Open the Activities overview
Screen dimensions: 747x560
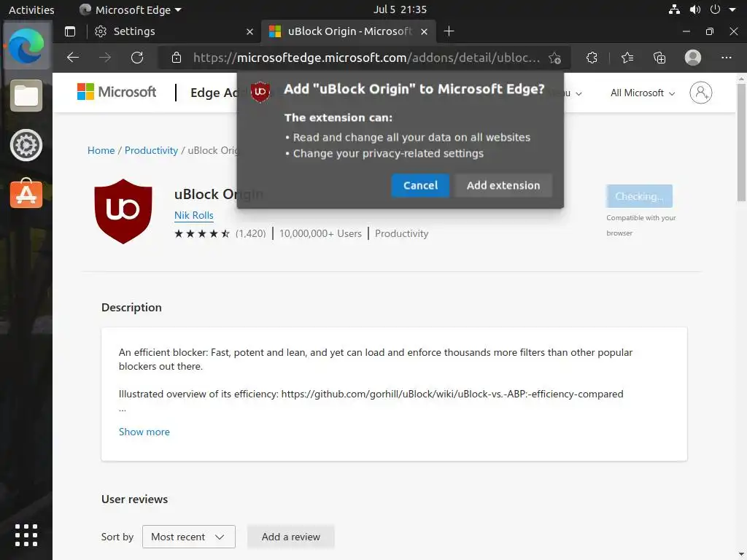point(31,9)
